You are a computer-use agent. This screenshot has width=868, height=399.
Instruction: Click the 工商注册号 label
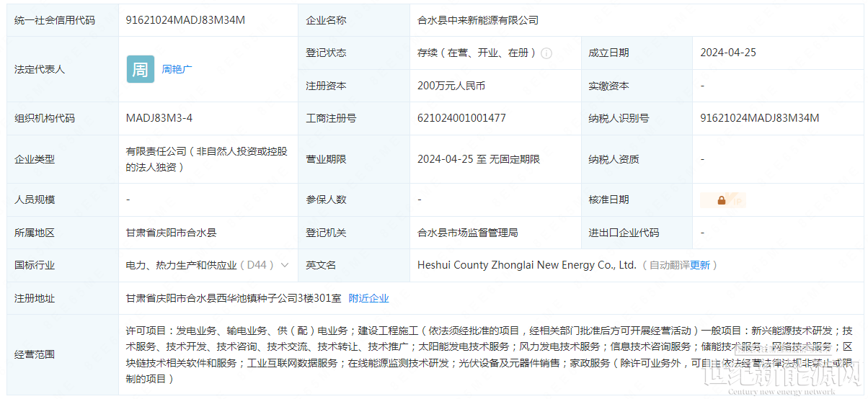tap(331, 118)
